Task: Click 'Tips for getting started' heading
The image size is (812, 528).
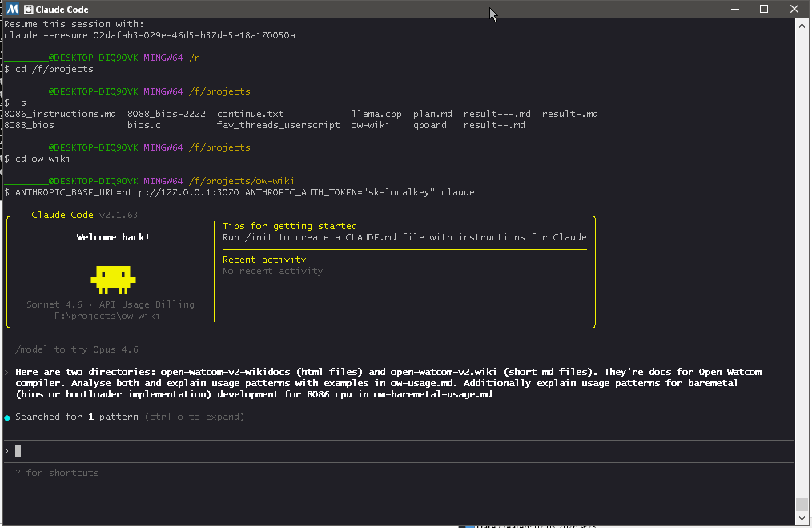Action: coord(289,226)
